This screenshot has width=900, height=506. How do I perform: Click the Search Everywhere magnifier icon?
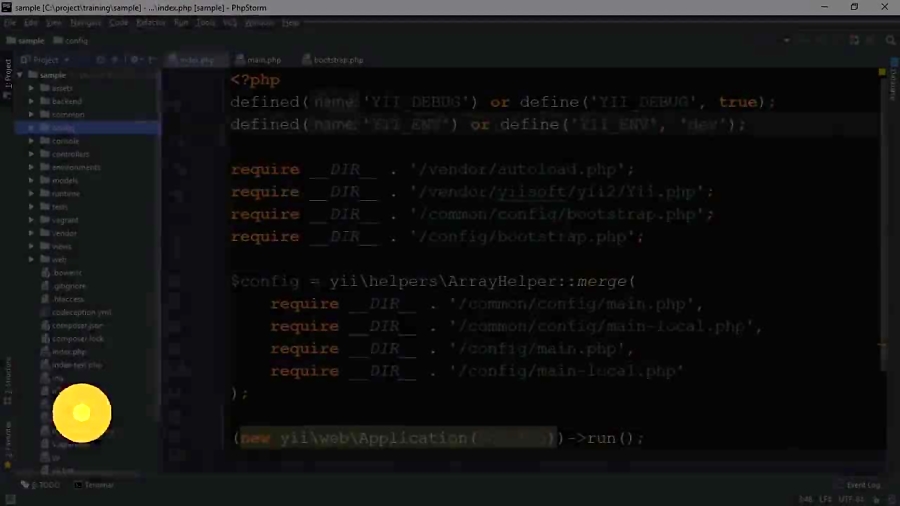click(890, 40)
